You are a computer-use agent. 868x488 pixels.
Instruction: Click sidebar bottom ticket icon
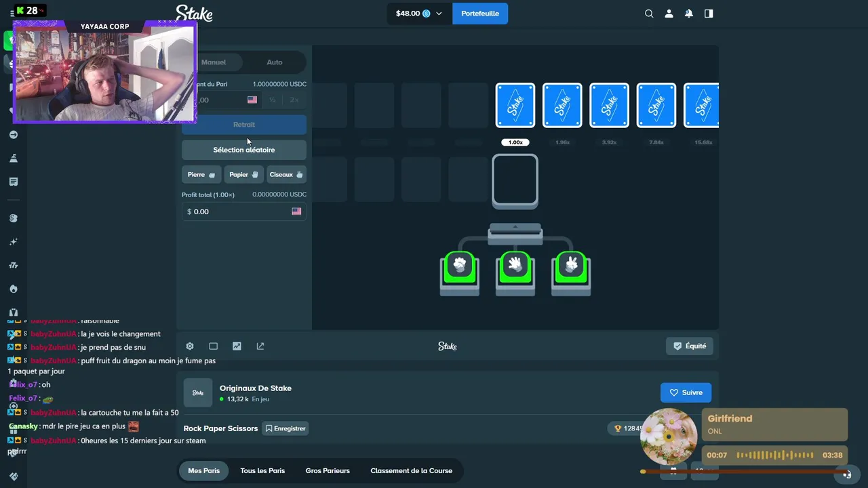click(14, 476)
